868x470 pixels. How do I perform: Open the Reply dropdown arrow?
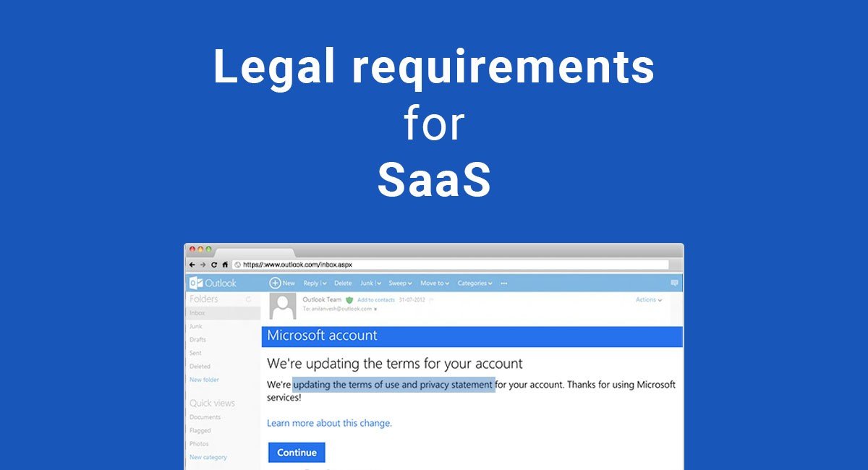coord(324,283)
